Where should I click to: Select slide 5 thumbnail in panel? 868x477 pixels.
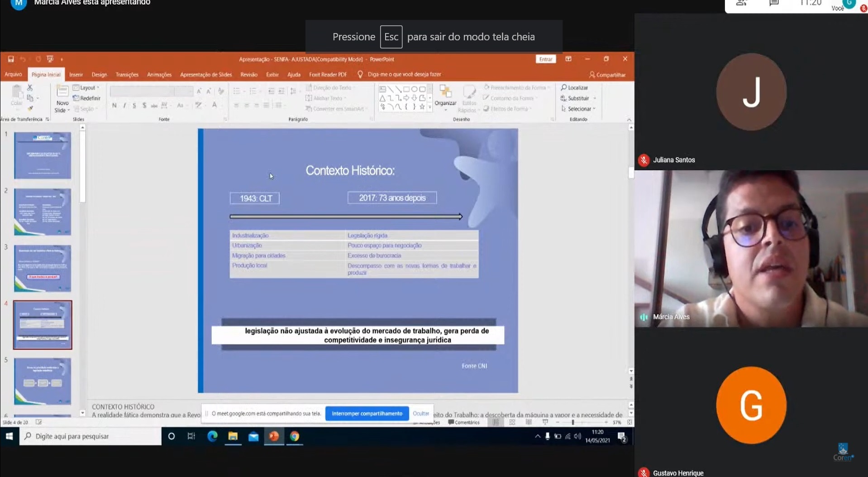(x=43, y=381)
